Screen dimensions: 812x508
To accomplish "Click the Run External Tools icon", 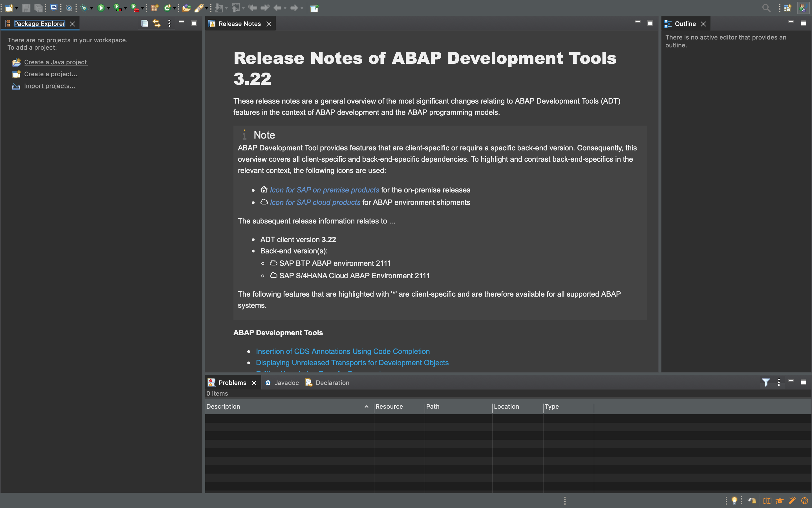I will [135, 8].
